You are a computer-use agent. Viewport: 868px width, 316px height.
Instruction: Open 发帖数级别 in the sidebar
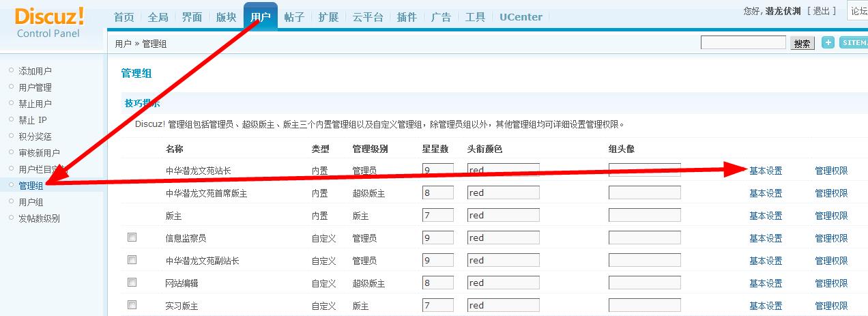(39, 218)
